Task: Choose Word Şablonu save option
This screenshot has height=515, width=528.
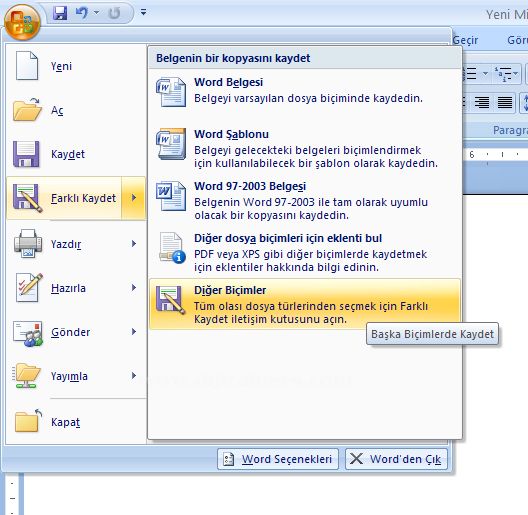Action: pyautogui.click(x=304, y=148)
